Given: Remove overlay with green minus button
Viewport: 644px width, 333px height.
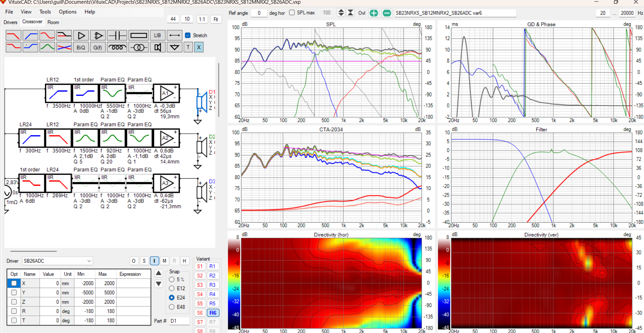Looking at the screenshot, I should (x=387, y=13).
